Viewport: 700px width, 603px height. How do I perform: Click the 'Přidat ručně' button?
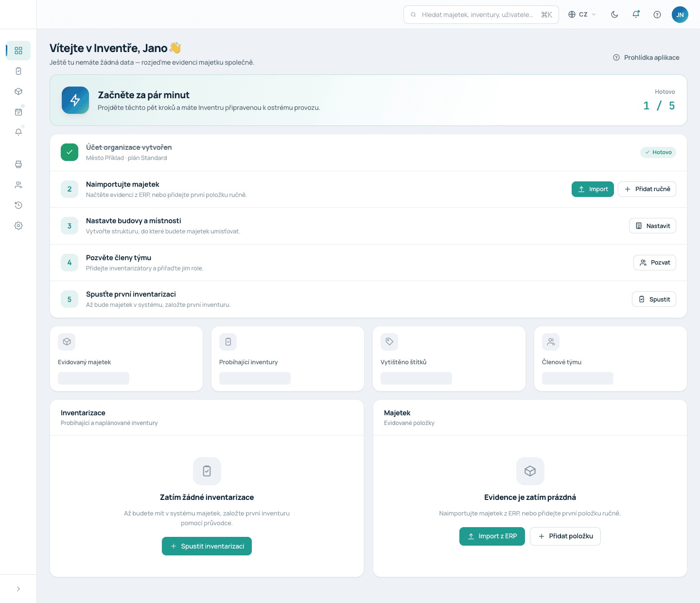647,189
